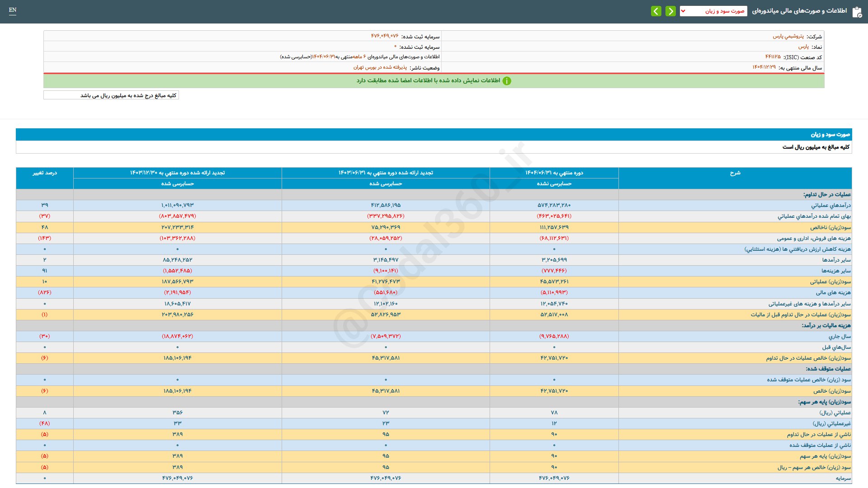Click the شرح column header
Screen dimensions: 868x488
(x=735, y=173)
